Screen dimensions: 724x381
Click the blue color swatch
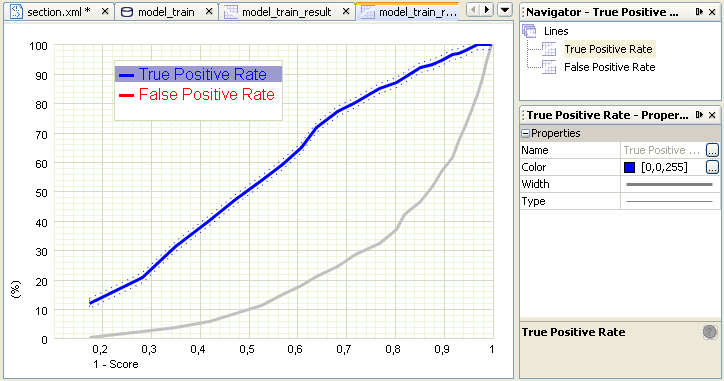(629, 167)
